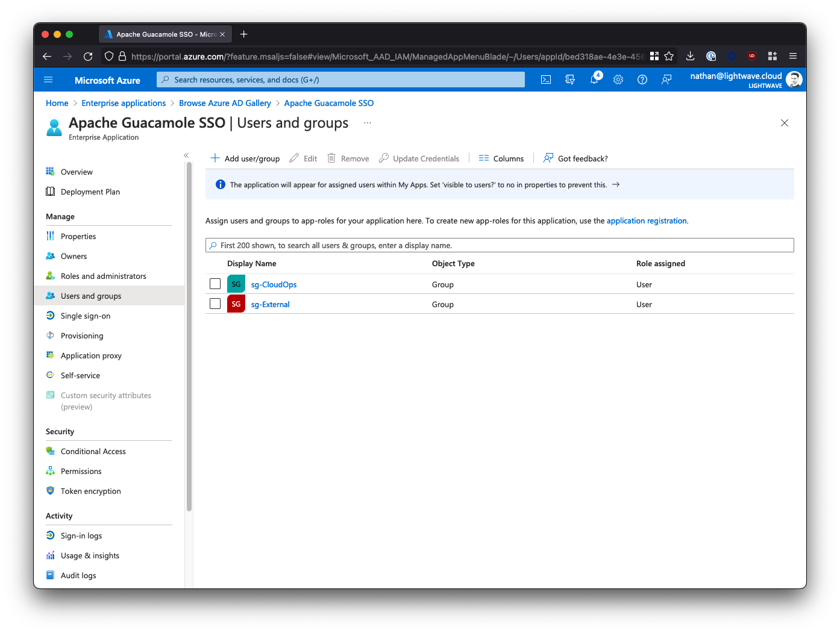Click the help question mark icon
This screenshot has height=633, width=840.
pos(642,80)
